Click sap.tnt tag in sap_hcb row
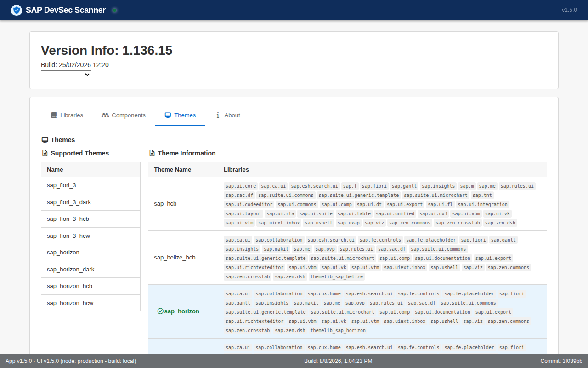The height and width of the screenshot is (368, 588). tap(482, 195)
